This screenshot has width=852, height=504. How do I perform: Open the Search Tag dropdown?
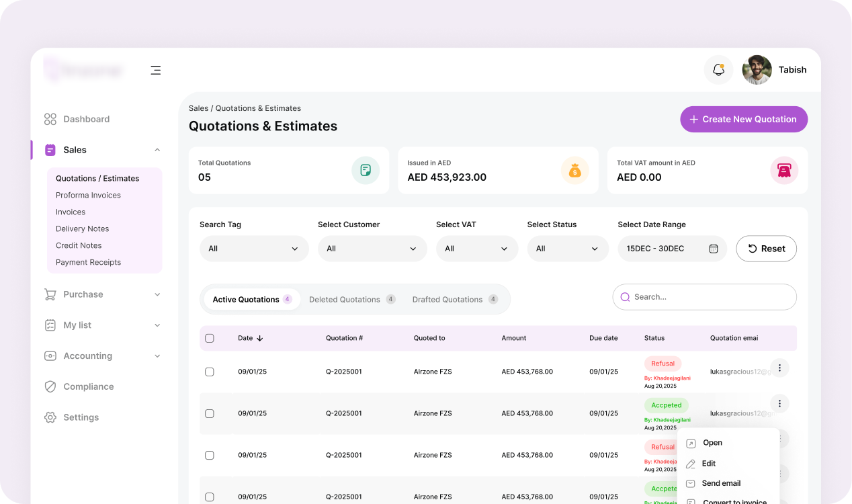pos(254,249)
